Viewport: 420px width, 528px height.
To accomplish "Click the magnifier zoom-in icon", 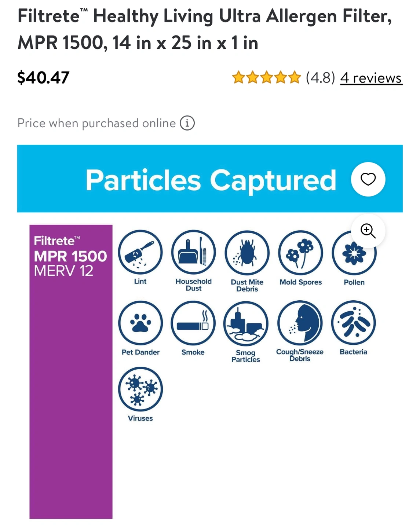I will click(368, 231).
